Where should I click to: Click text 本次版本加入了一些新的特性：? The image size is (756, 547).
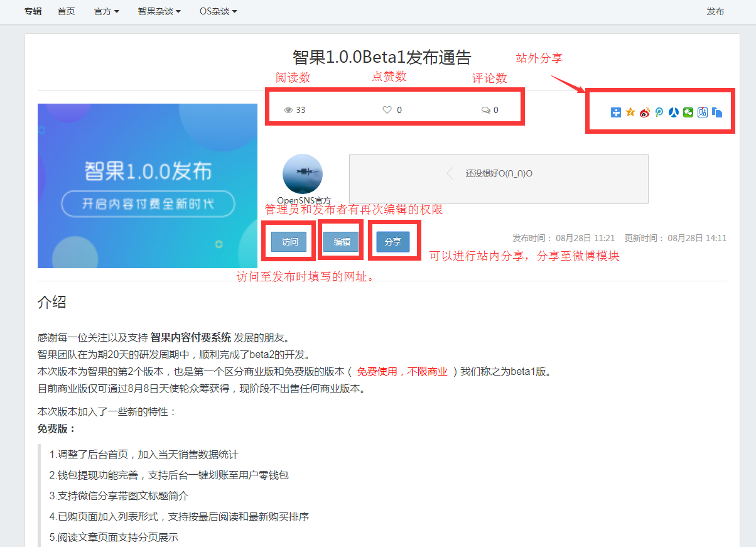pyautogui.click(x=107, y=412)
